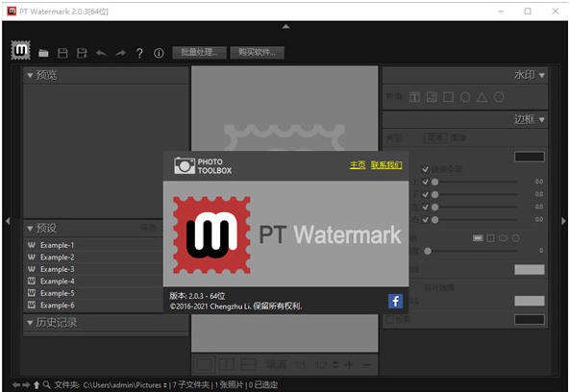Select the side-by-side compare layout icon
Viewport: 570px width, 392px height.
click(226, 364)
